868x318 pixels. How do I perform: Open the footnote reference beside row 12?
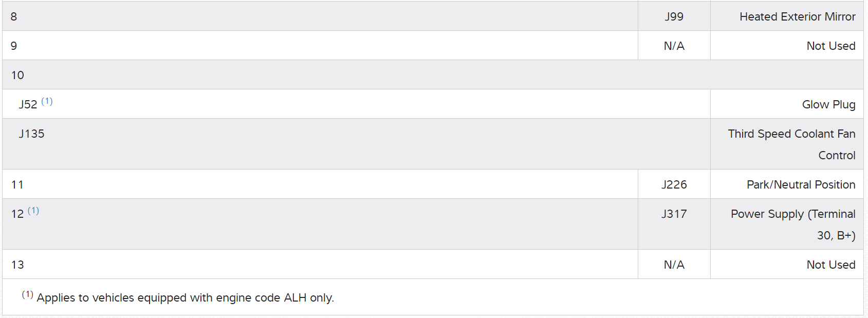[33, 211]
